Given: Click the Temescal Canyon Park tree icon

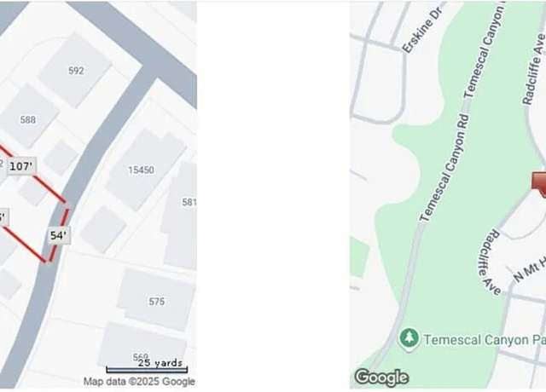Looking at the screenshot, I should coord(409,338).
